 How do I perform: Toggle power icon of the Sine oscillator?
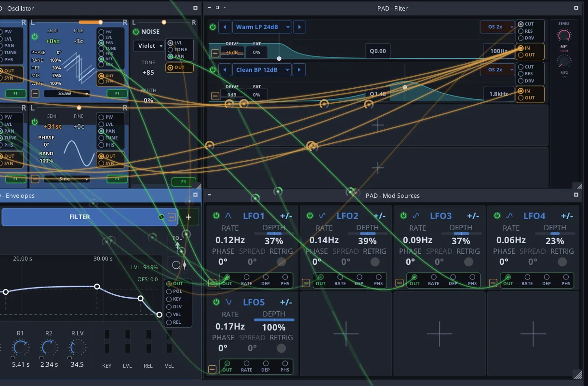pyautogui.click(x=35, y=122)
